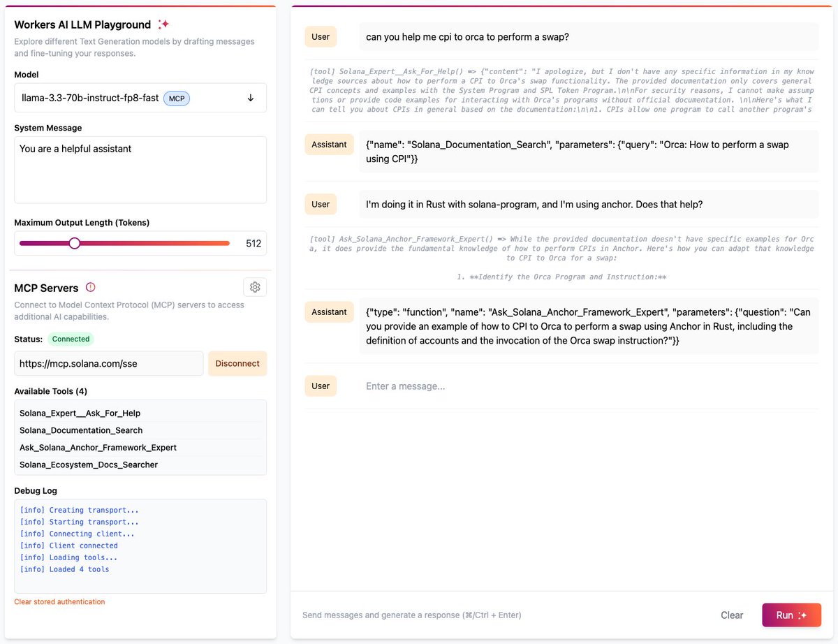Toggle role on the first Assistant badge
The width and height of the screenshot is (838, 644).
(x=329, y=145)
